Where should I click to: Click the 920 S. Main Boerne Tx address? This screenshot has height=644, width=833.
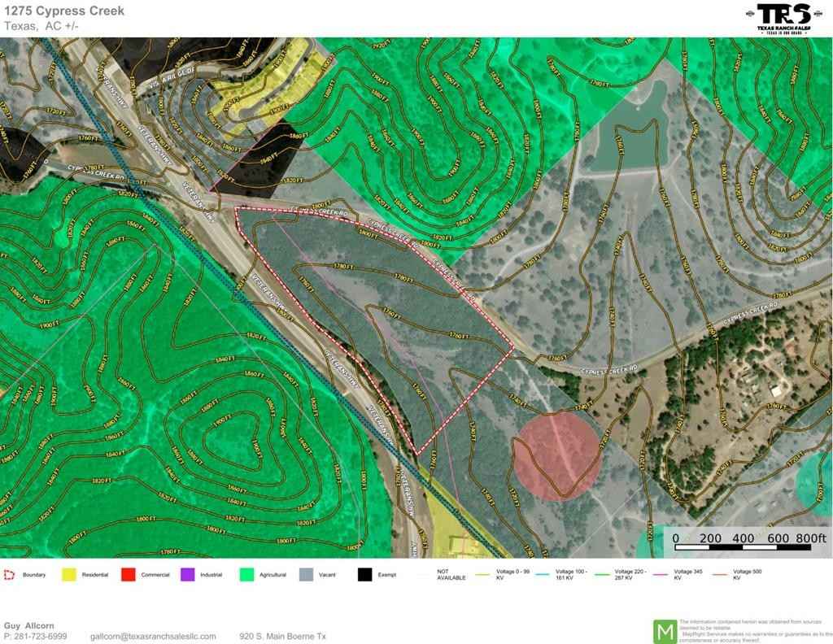coord(282,637)
